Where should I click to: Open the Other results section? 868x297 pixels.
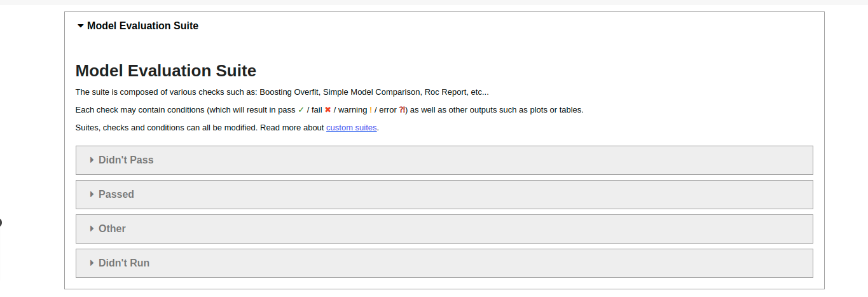112,229
